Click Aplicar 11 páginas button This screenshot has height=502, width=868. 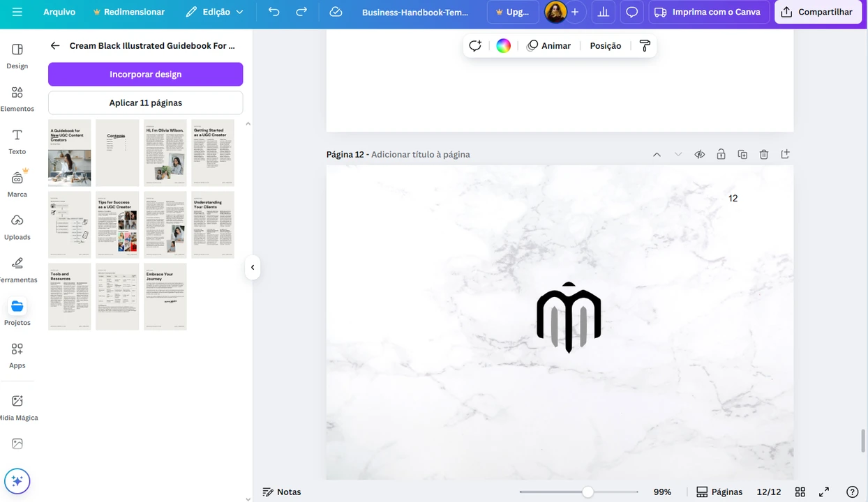145,102
